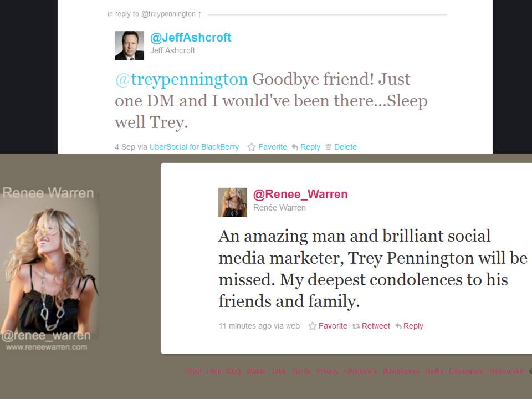Open Jeff Ashcroft's avatar thumbnail

tap(129, 45)
